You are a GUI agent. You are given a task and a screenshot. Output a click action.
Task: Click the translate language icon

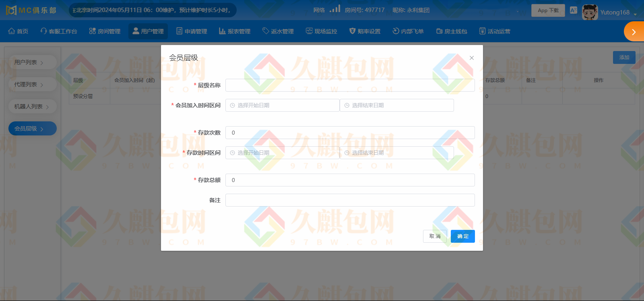[574, 10]
